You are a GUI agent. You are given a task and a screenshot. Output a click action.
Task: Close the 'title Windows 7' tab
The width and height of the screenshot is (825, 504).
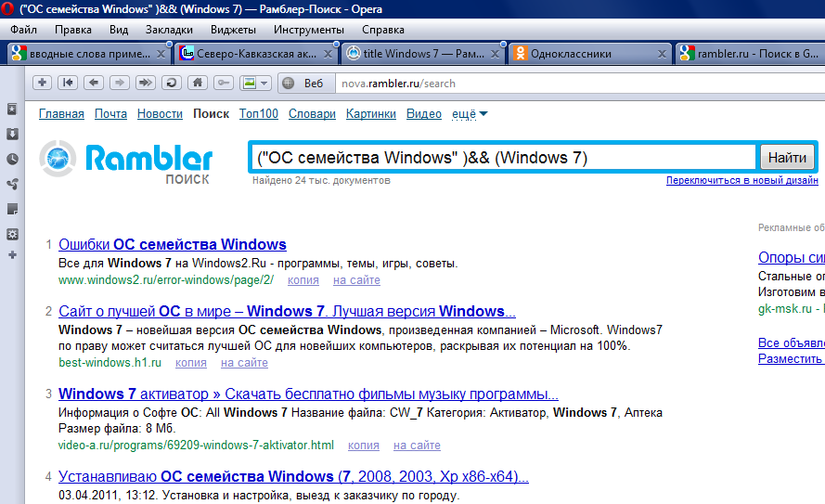coord(496,54)
